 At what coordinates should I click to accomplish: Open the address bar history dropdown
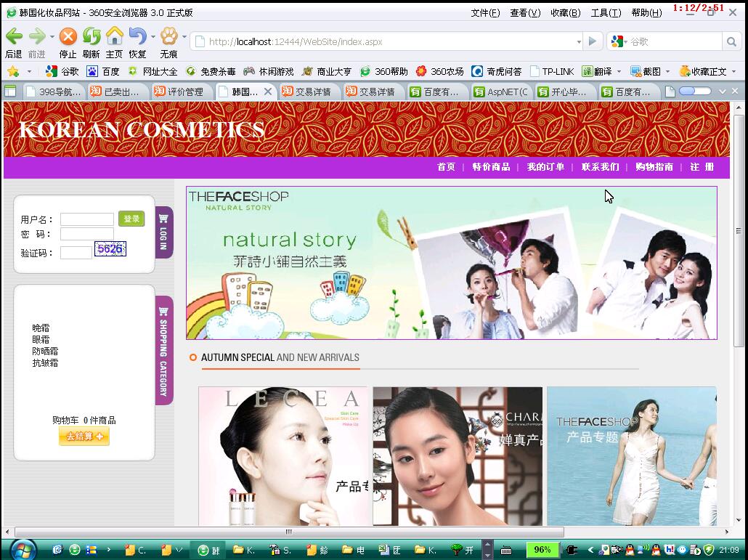[579, 42]
